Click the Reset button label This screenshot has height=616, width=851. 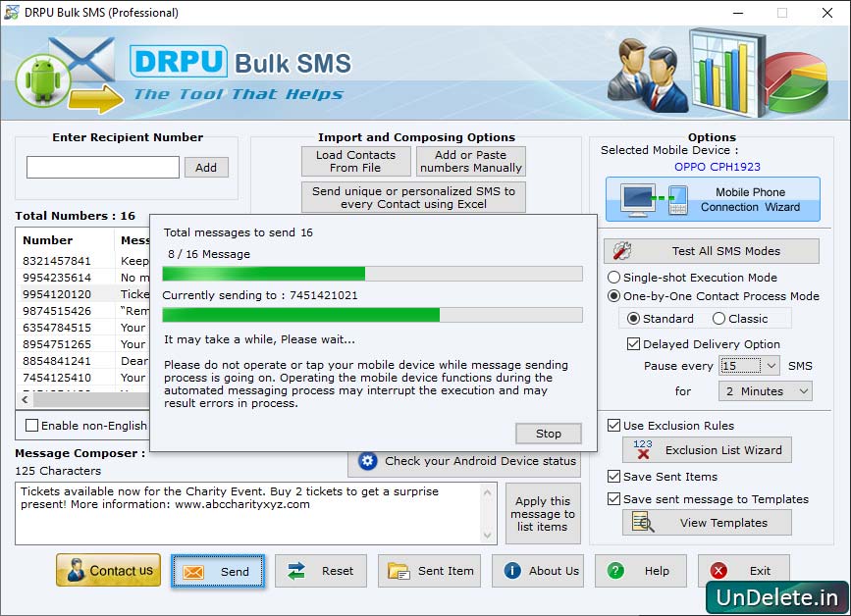click(337, 571)
